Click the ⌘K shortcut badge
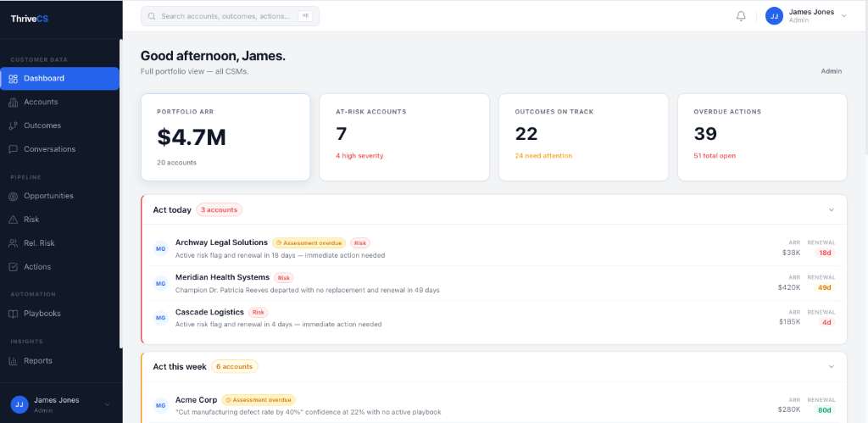Viewport: 868px width, 423px height. [304, 16]
